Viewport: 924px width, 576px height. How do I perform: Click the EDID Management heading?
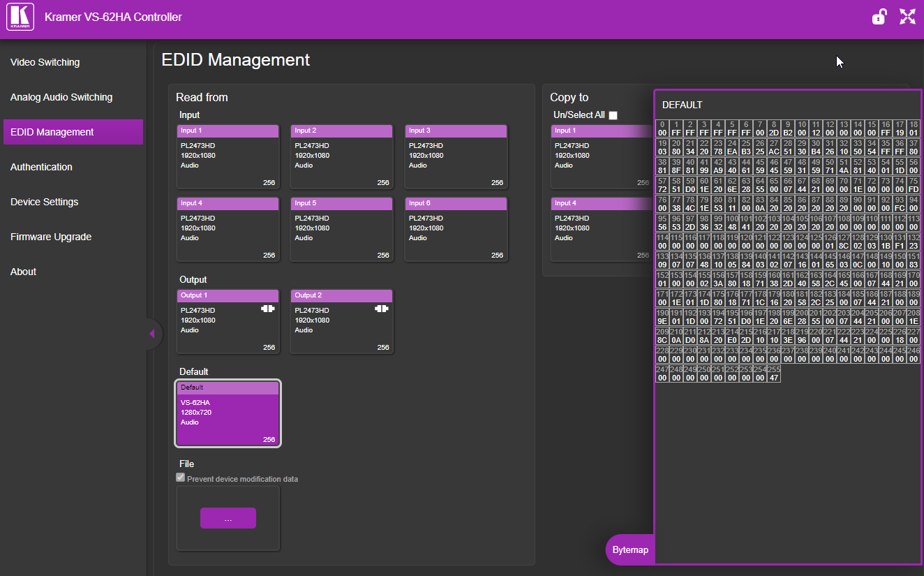pos(236,60)
